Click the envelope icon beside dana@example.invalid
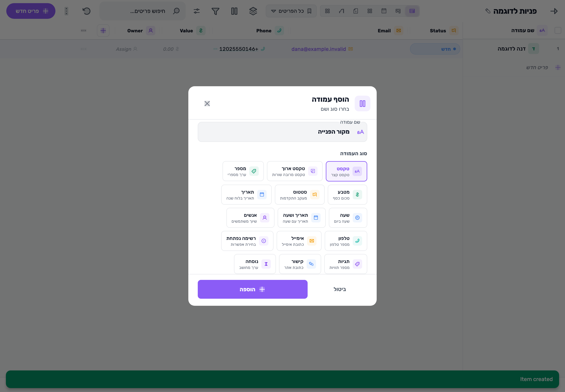Viewport: 565px width, 392px height. point(351,49)
